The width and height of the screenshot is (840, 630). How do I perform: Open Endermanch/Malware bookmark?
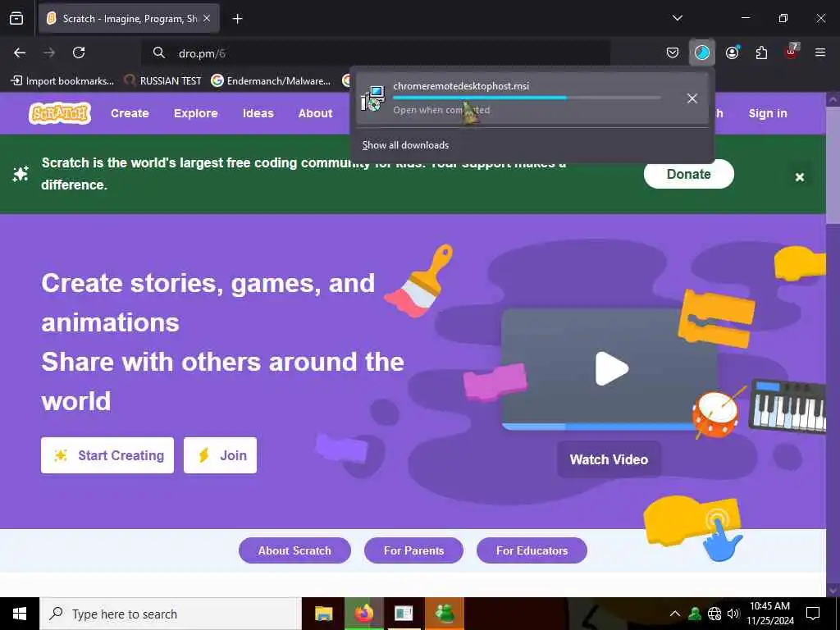click(x=271, y=81)
